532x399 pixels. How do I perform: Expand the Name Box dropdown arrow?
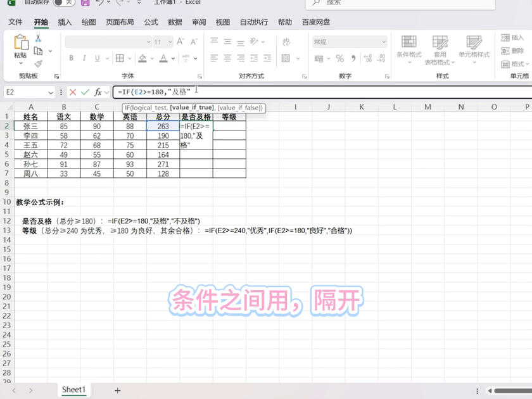click(51, 92)
